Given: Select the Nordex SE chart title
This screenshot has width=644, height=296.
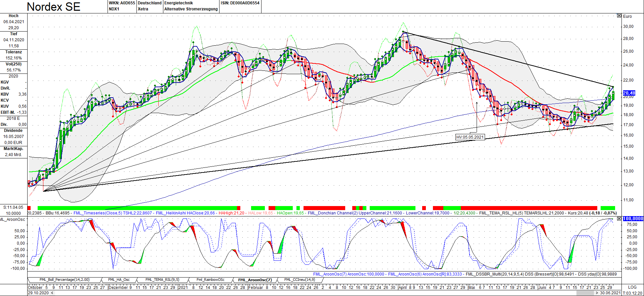Looking at the screenshot, I should point(53,7).
